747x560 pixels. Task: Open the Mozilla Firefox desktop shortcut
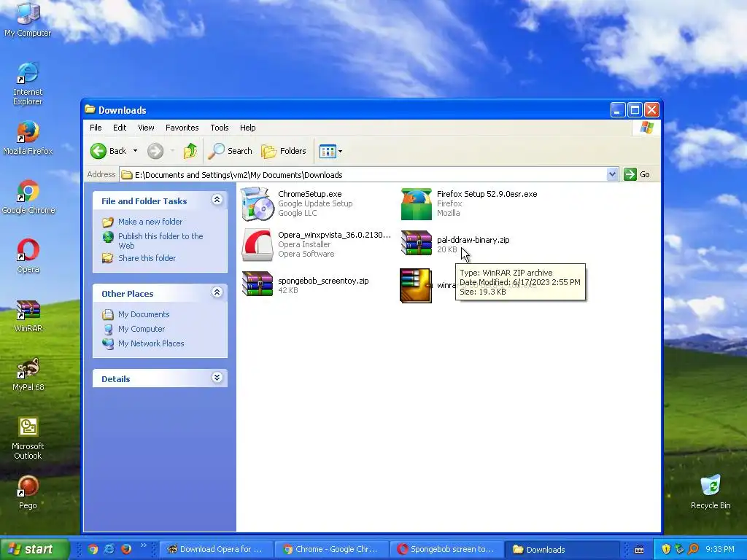[28, 138]
